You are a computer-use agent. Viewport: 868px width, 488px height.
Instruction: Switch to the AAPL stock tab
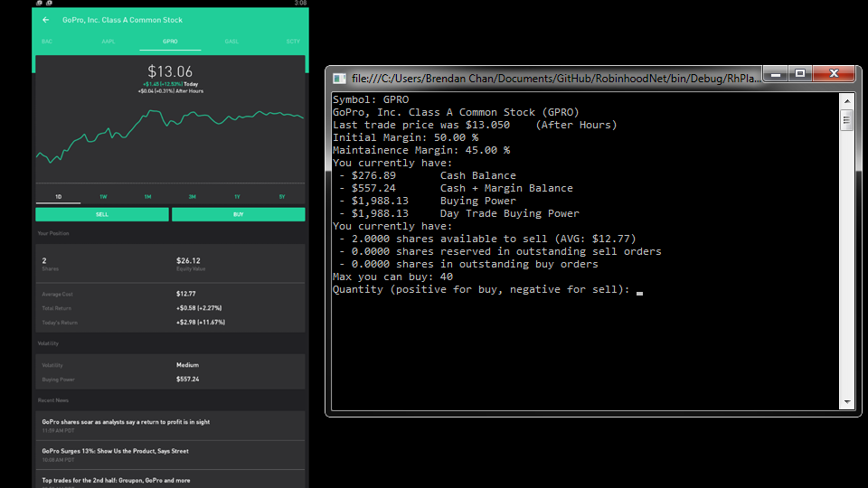[108, 42]
